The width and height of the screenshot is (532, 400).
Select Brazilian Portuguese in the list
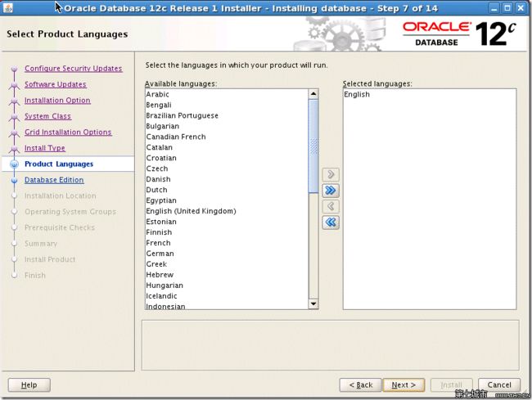(x=226, y=115)
